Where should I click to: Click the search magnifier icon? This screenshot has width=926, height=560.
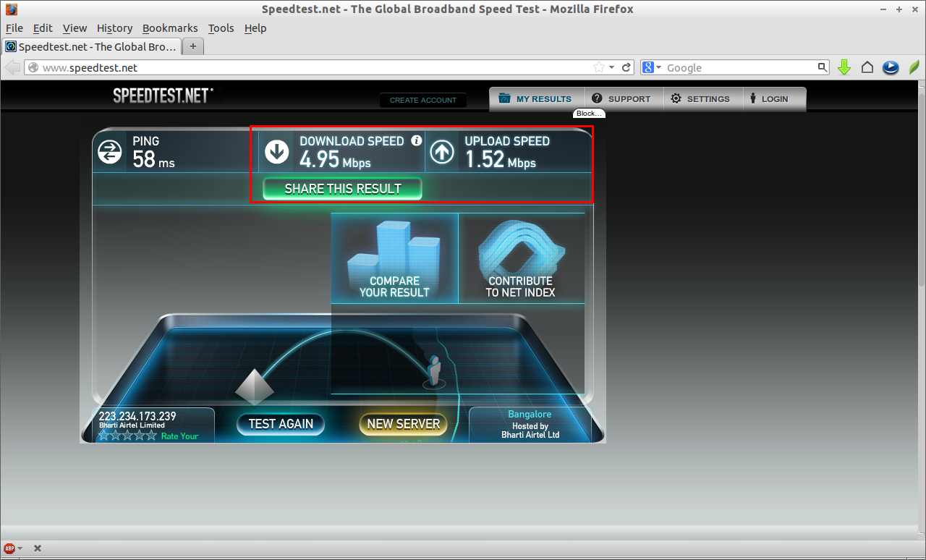click(822, 67)
